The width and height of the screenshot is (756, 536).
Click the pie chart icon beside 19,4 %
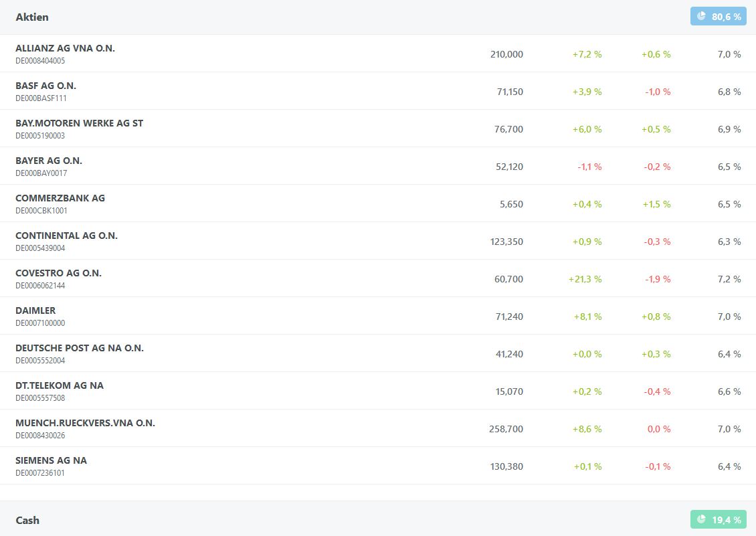coord(701,519)
